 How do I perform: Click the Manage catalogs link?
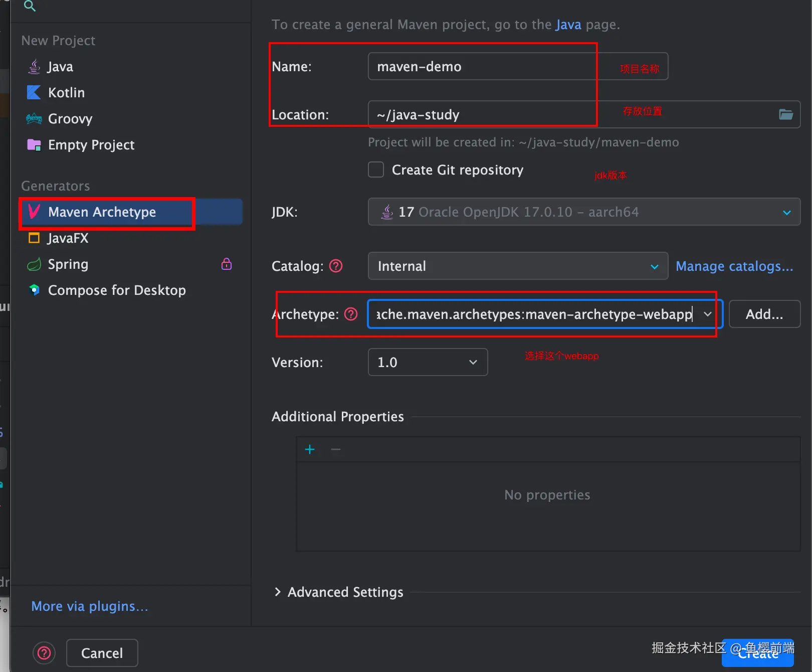coord(734,266)
